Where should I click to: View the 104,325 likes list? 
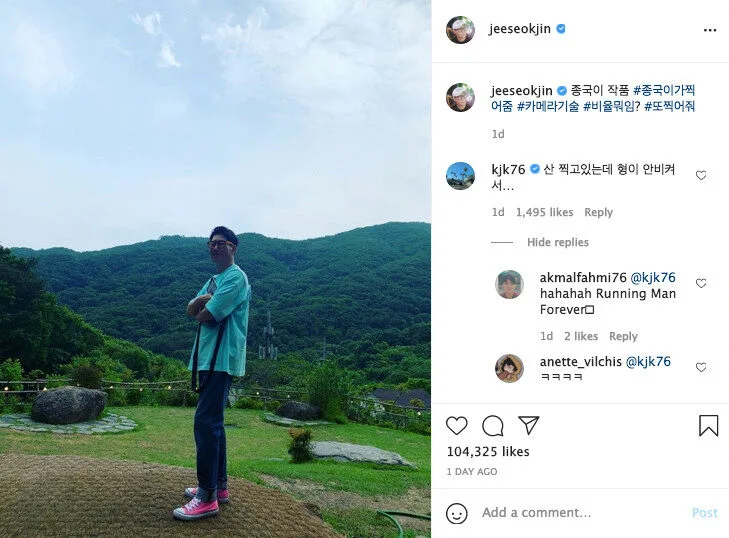click(488, 452)
